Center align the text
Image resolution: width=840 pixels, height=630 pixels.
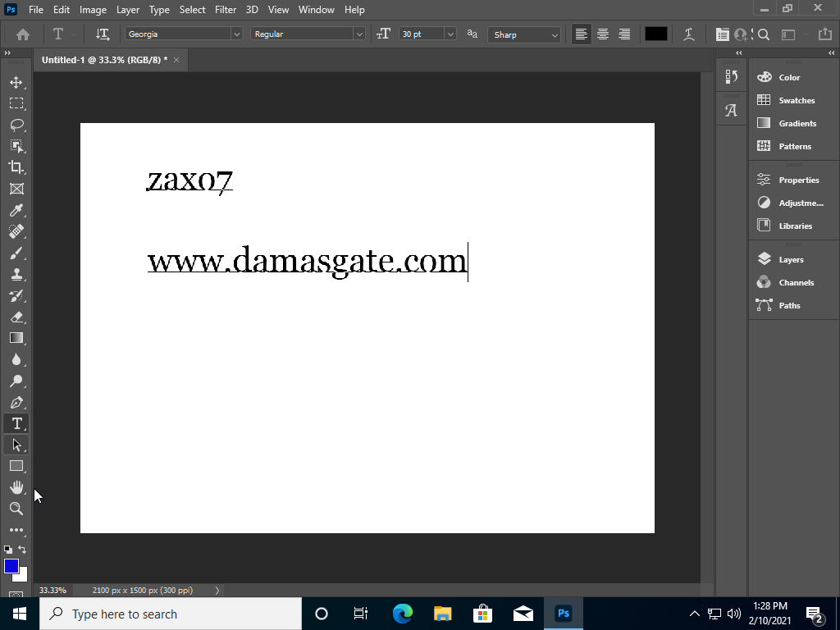[603, 34]
